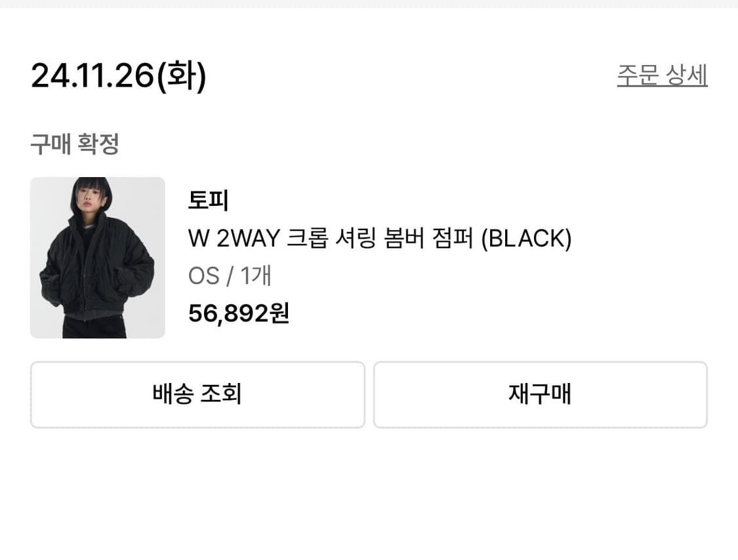Screen dimensions: 738x560
Task: Open the 주문 상세 order details link
Action: pyautogui.click(x=662, y=75)
